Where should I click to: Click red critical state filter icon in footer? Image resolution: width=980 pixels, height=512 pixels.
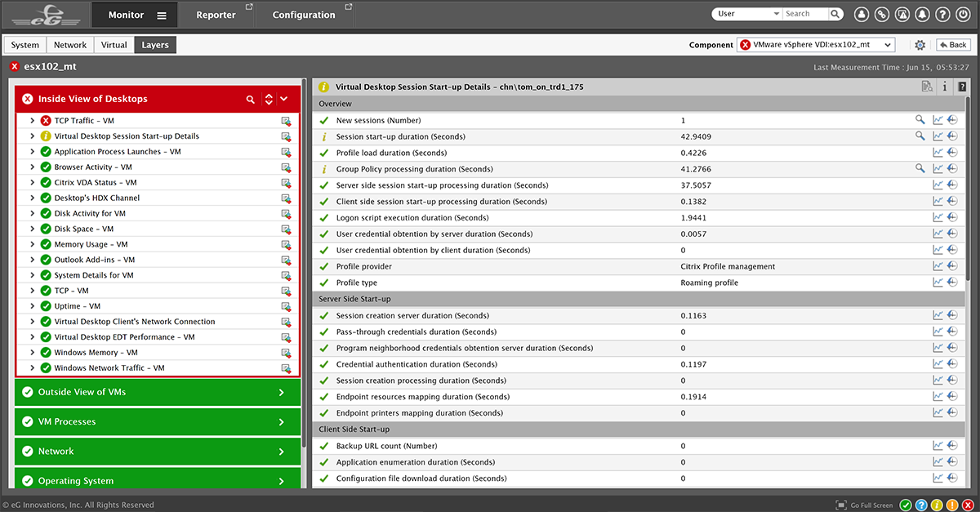click(x=968, y=505)
